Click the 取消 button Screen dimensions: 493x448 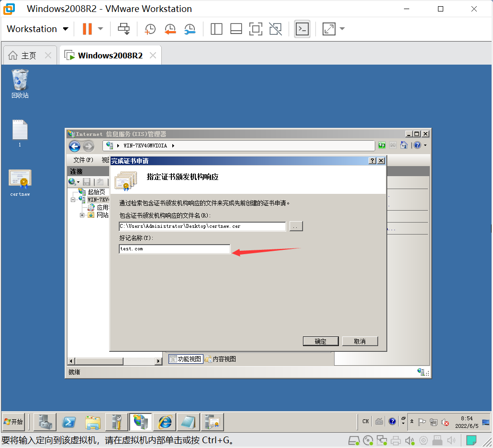tap(360, 341)
